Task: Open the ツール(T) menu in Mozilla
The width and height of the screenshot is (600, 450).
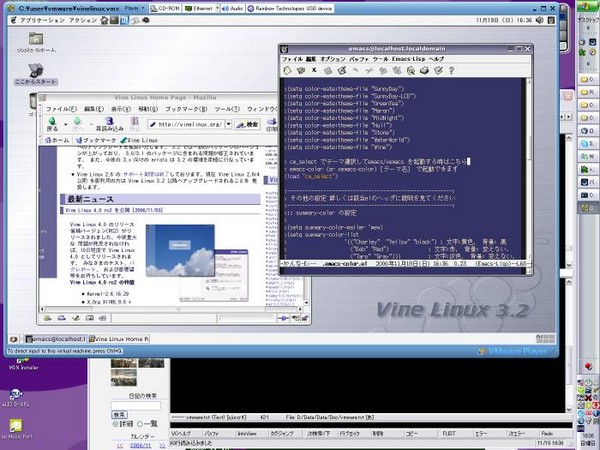Action: (227, 109)
